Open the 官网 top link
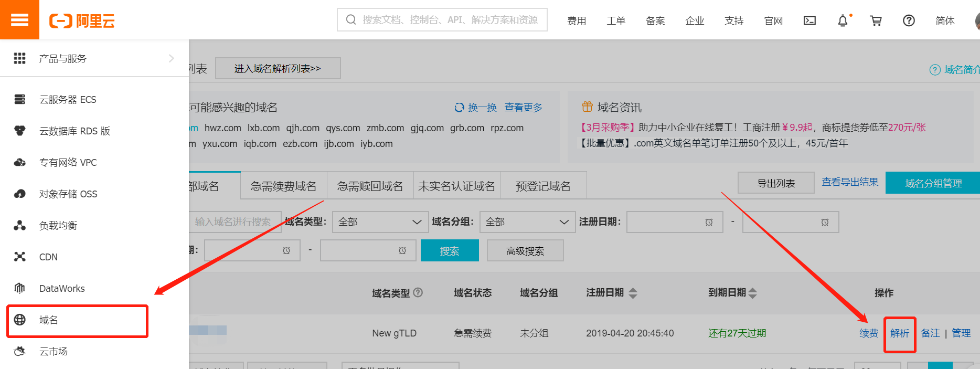This screenshot has width=980, height=369. point(773,21)
